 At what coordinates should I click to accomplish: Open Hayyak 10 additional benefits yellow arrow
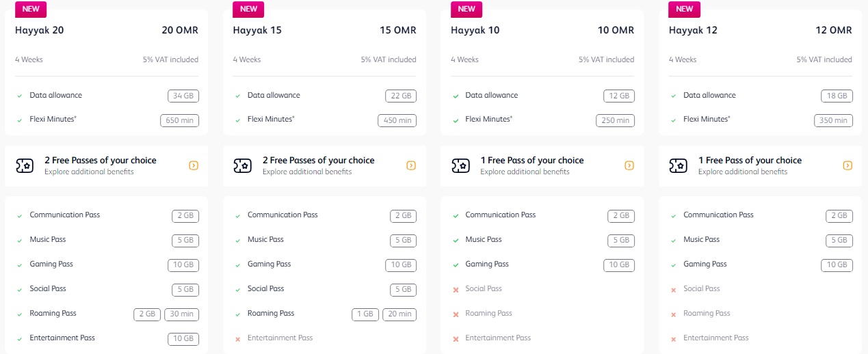point(629,165)
